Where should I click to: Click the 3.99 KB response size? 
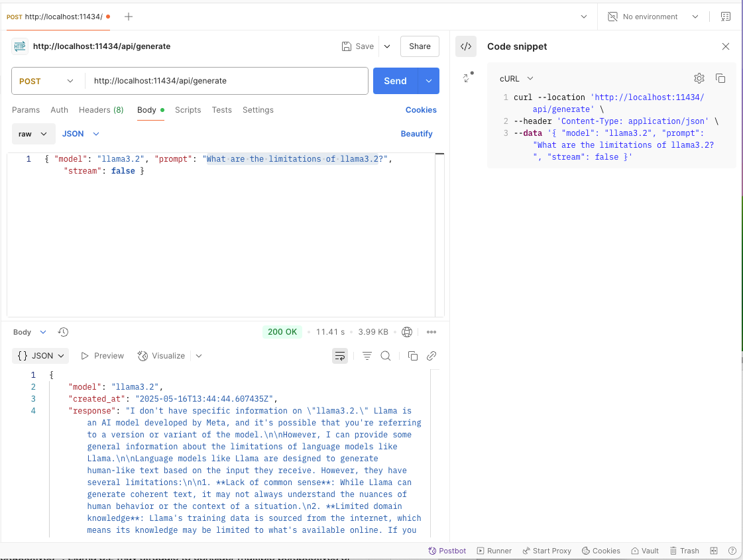point(373,332)
